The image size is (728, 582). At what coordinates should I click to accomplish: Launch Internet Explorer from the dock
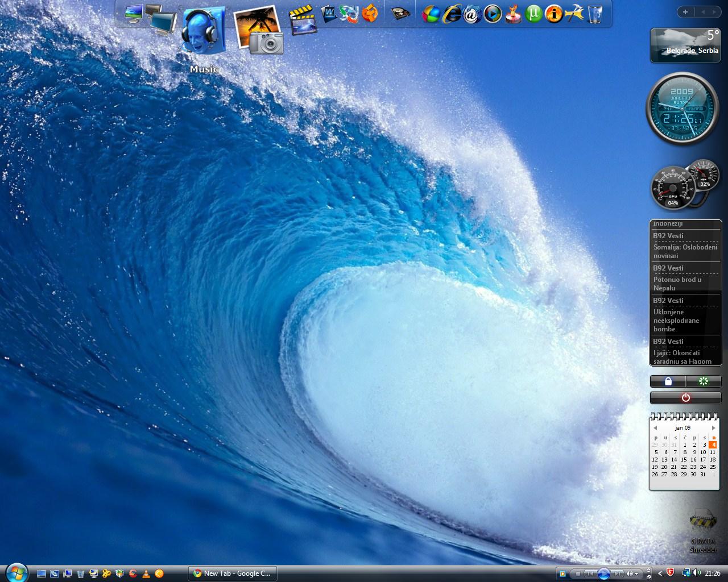coord(453,14)
